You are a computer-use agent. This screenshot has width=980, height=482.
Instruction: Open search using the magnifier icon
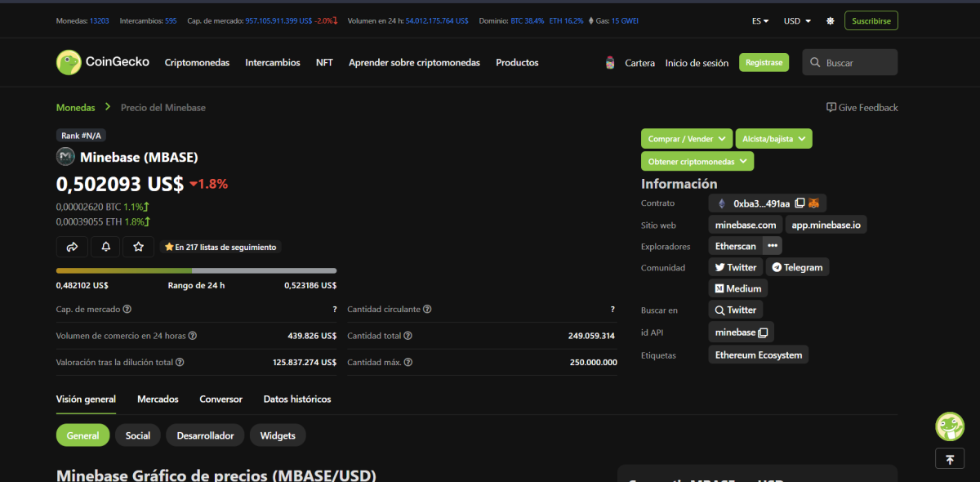coord(815,62)
